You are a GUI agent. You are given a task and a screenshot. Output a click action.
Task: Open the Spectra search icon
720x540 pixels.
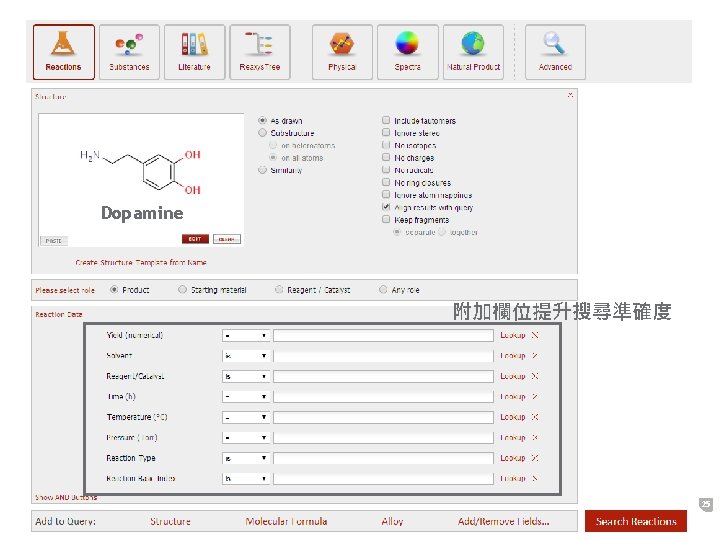point(407,52)
